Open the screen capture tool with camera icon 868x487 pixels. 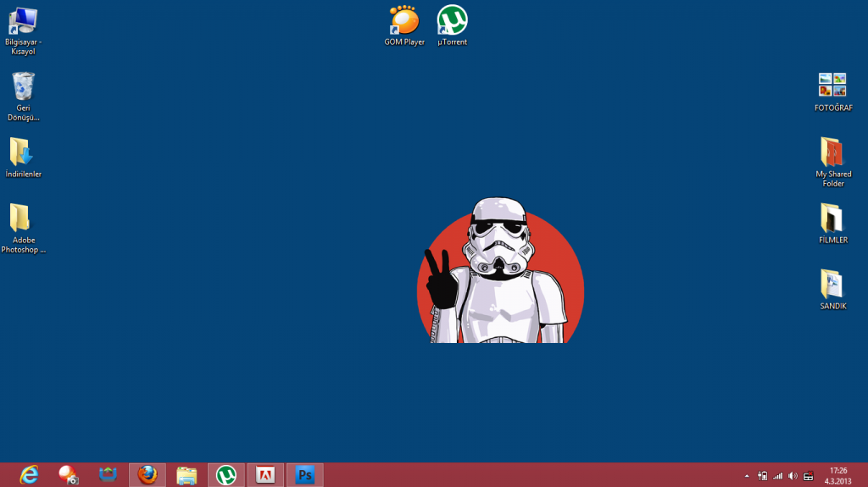pos(68,475)
